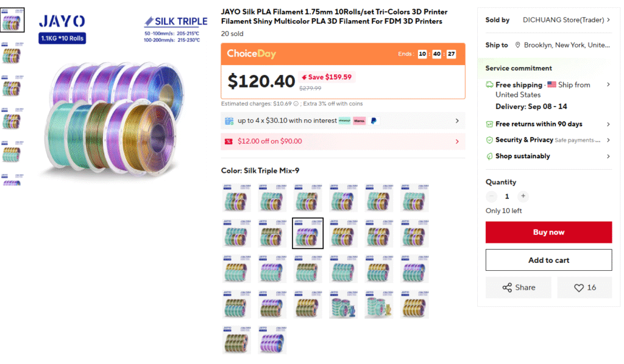Viewport: 624px width, 364px height.
Task: Click the red coupon icon before $12.00 off
Action: point(229,141)
